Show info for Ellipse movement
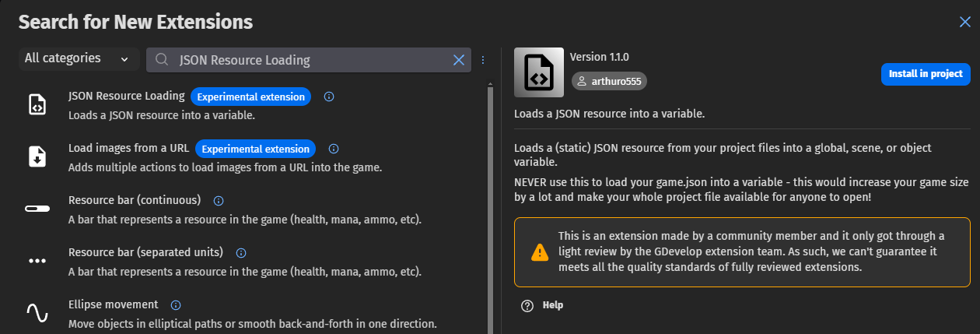Image resolution: width=980 pixels, height=334 pixels. [x=176, y=304]
